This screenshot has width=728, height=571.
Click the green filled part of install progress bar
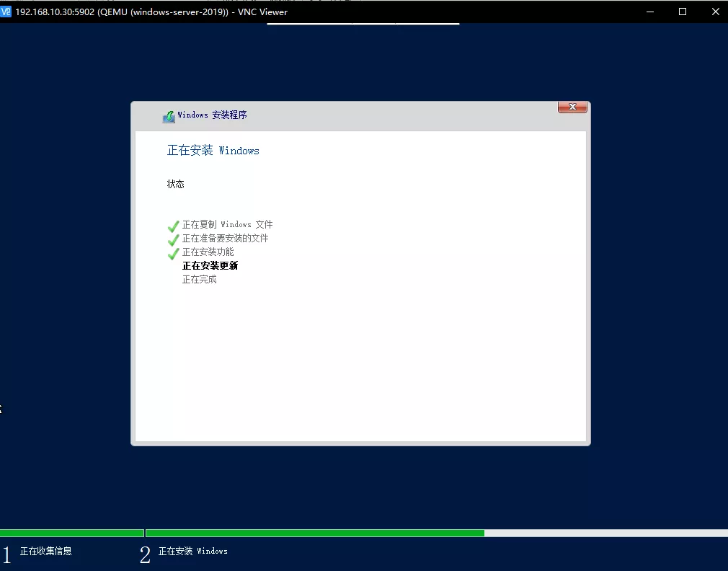pyautogui.click(x=314, y=534)
